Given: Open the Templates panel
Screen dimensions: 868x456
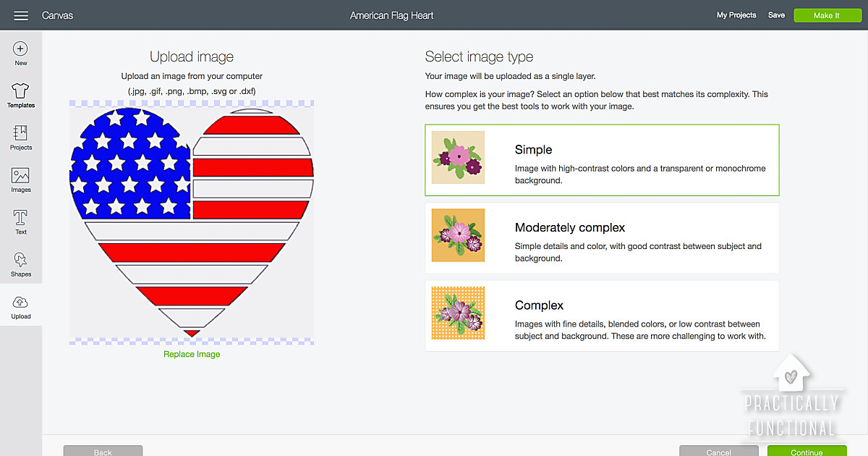Looking at the screenshot, I should [21, 95].
